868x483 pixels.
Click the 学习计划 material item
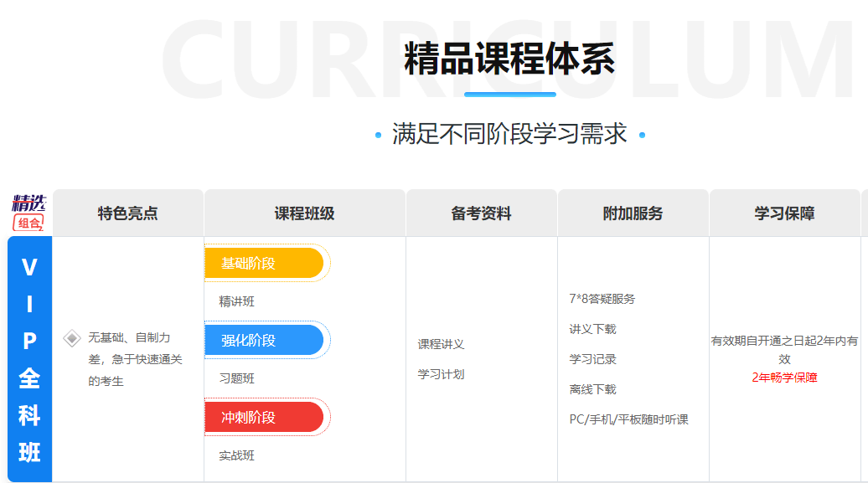pyautogui.click(x=442, y=374)
